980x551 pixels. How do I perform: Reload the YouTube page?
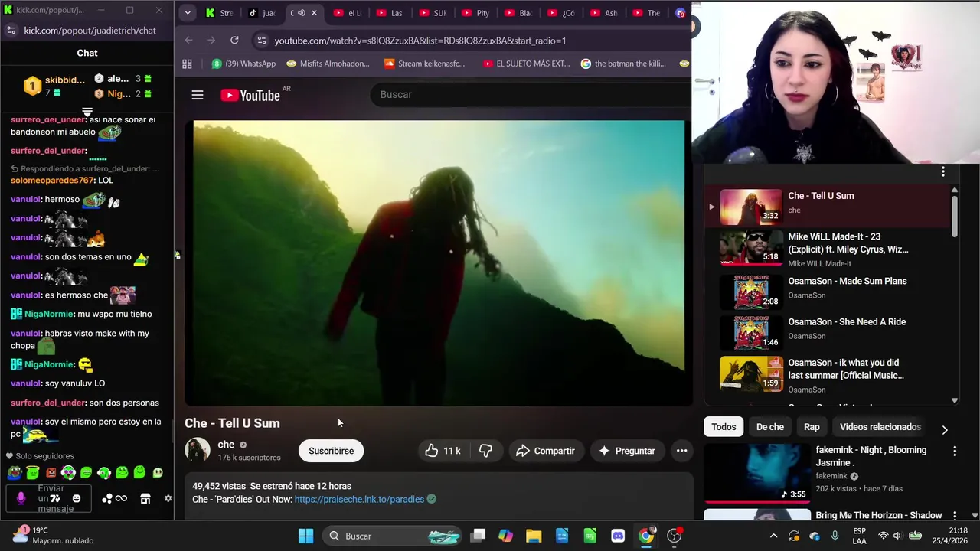[x=234, y=40]
